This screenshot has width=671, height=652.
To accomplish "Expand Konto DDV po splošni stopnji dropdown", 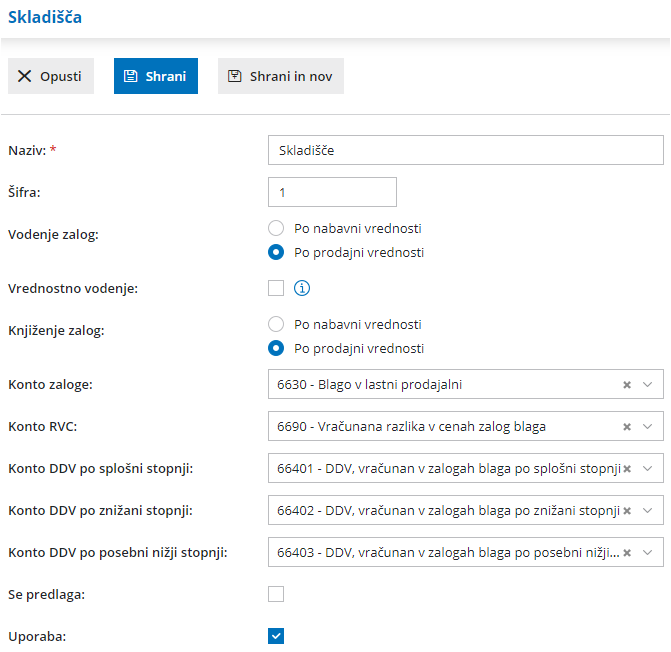I will click(648, 469).
